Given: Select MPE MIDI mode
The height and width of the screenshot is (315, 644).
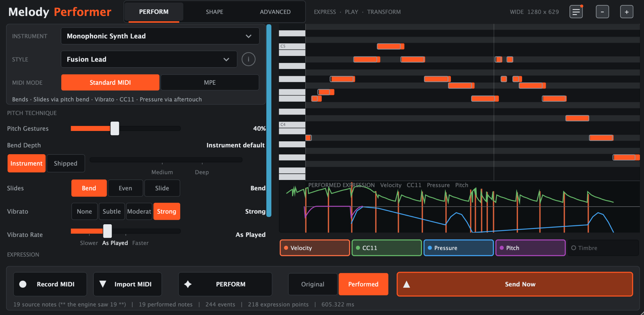Looking at the screenshot, I should (x=210, y=83).
